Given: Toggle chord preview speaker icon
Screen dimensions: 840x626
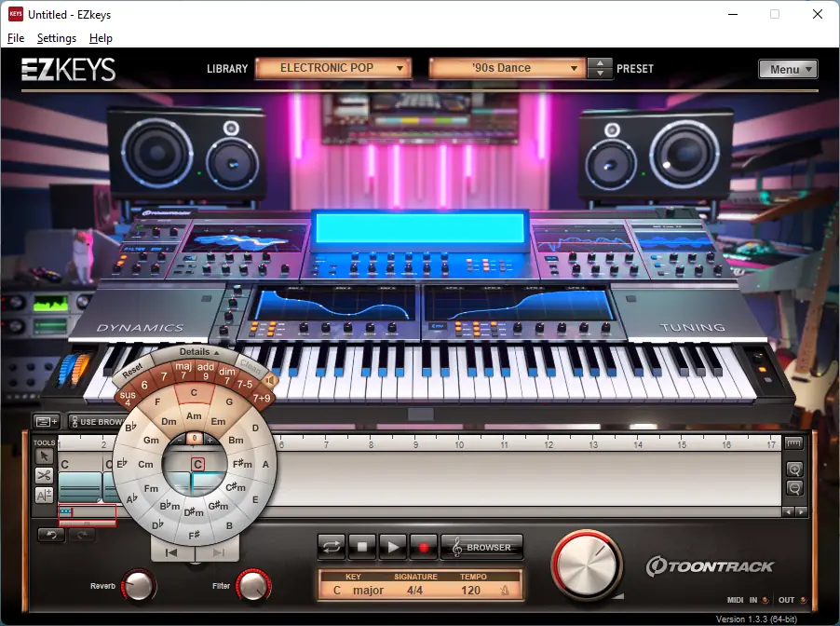Looking at the screenshot, I should [271, 381].
